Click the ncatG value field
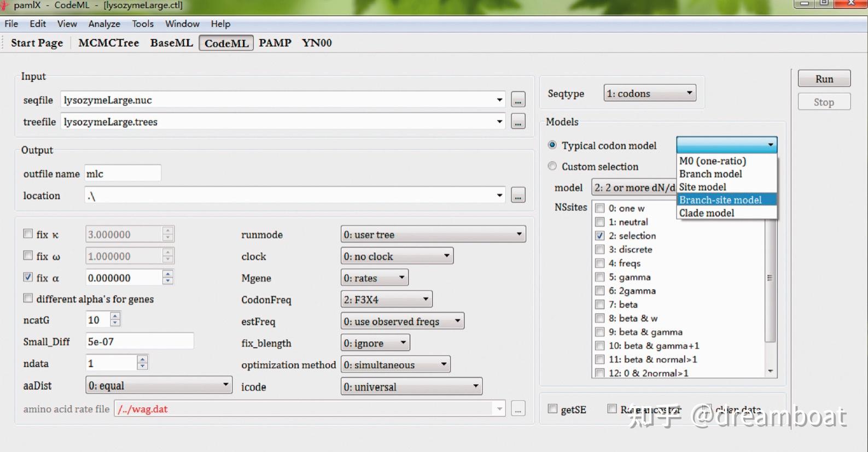This screenshot has height=452, width=868. click(98, 320)
